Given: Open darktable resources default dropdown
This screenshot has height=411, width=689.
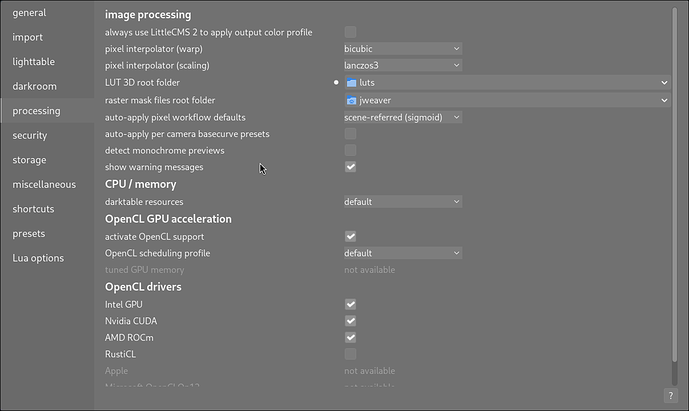Looking at the screenshot, I should (x=402, y=201).
